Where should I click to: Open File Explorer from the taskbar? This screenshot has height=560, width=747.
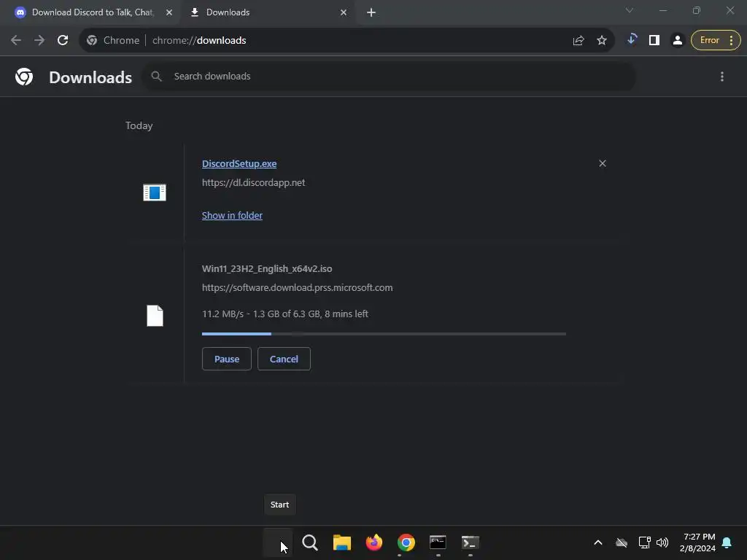341,542
